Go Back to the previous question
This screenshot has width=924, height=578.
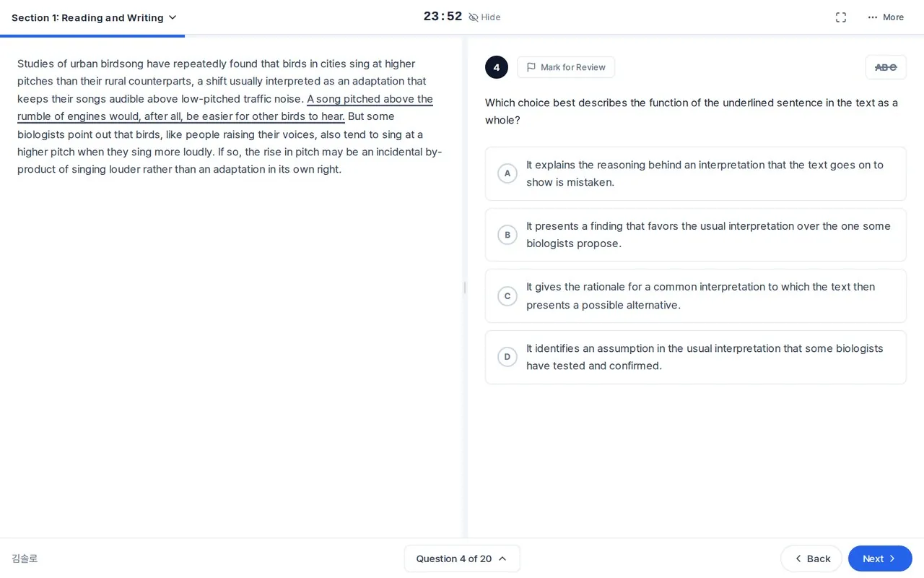click(x=811, y=558)
